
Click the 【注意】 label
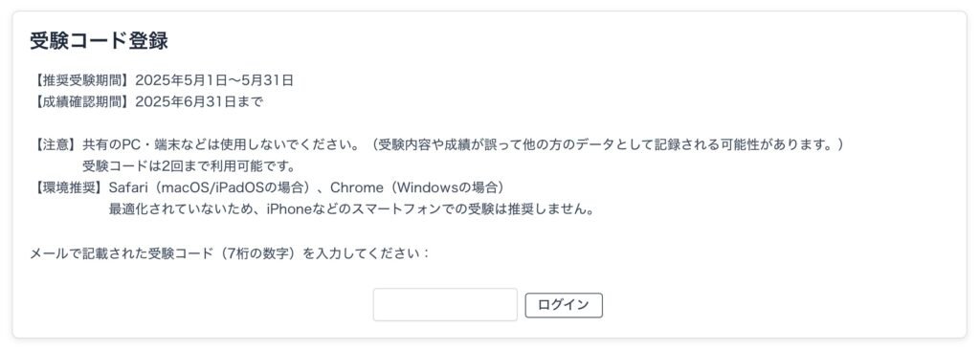click(x=56, y=145)
